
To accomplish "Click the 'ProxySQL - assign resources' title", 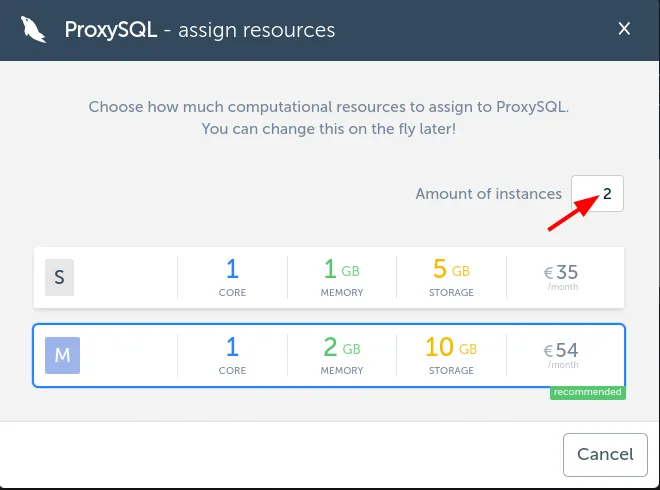I will point(200,30).
